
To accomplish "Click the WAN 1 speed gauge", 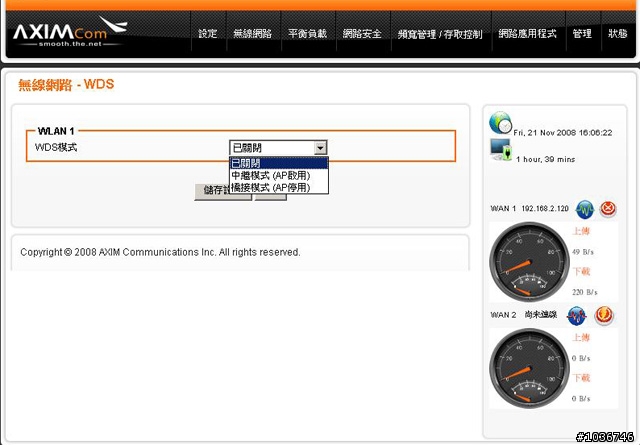I will (529, 262).
